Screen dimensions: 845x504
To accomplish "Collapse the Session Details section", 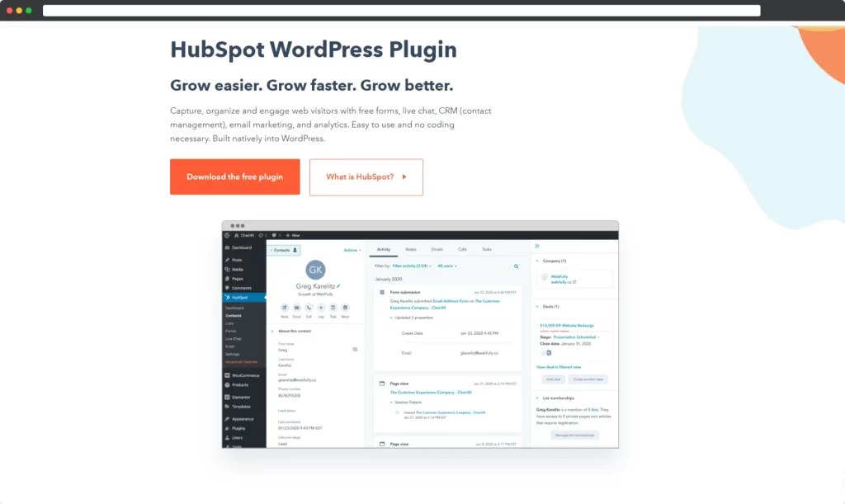I will coord(391,403).
